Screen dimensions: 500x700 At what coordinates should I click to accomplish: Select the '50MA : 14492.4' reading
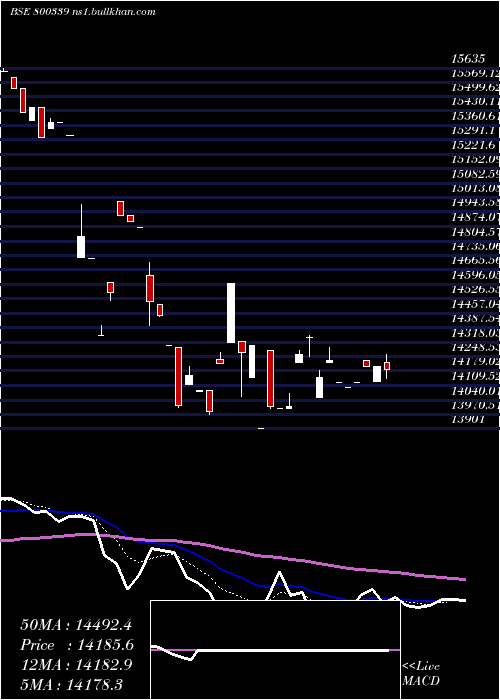point(76,624)
